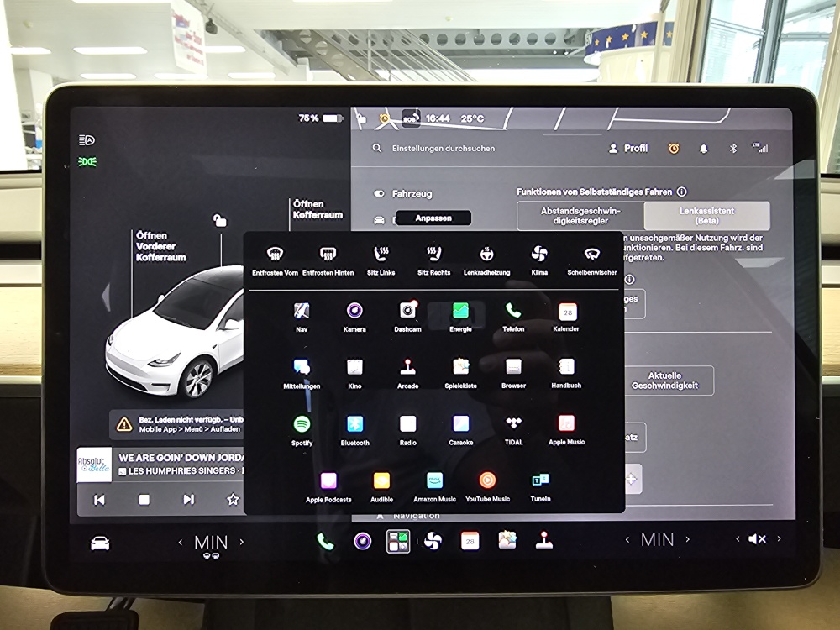Open app launcher icon in dock

click(x=398, y=541)
